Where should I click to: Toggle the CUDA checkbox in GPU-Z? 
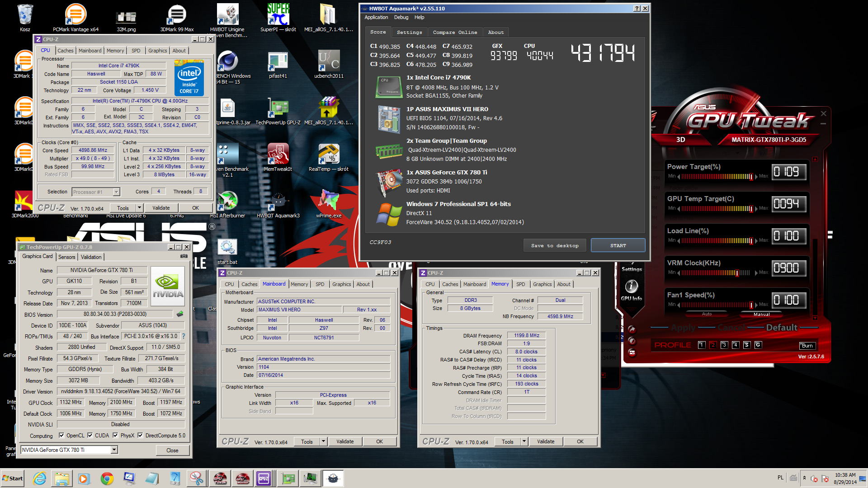(x=90, y=436)
